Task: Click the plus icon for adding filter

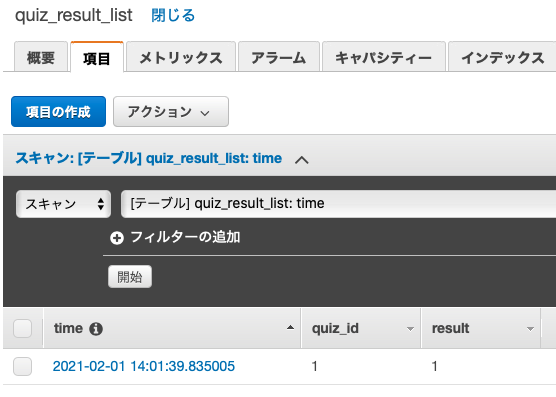Action: click(117, 238)
